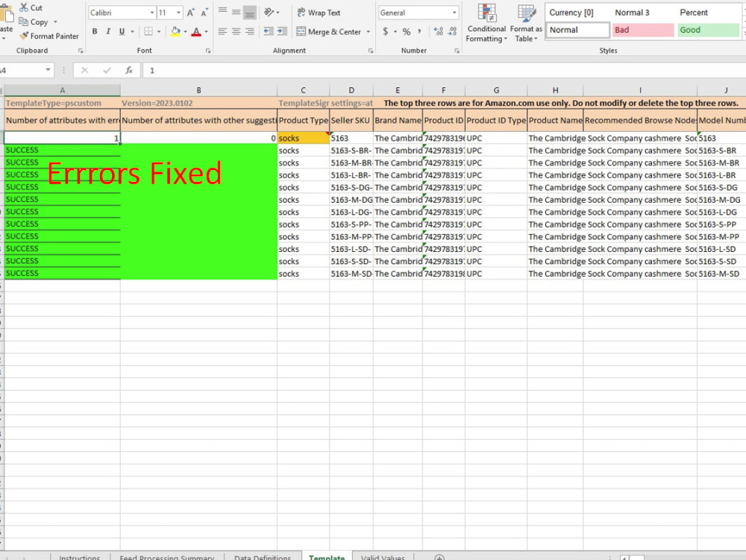Apply Comma Style format
The width and height of the screenshot is (746, 560).
419,31
